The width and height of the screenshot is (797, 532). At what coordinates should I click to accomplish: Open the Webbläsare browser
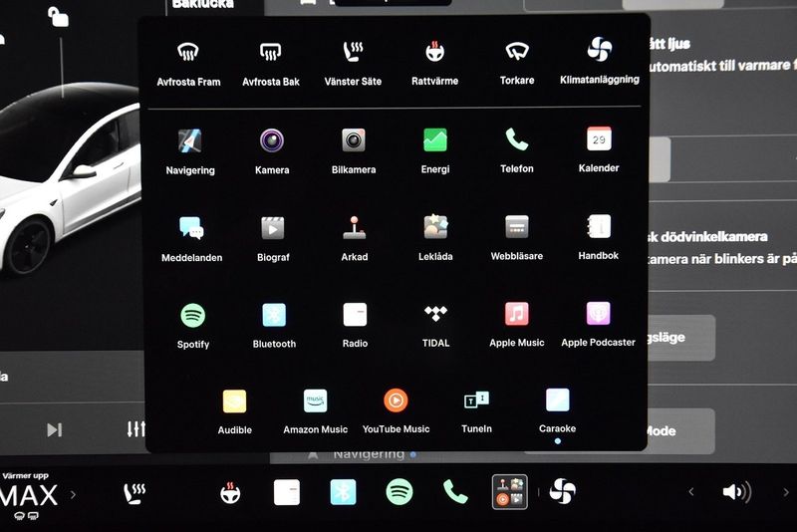pyautogui.click(x=517, y=238)
